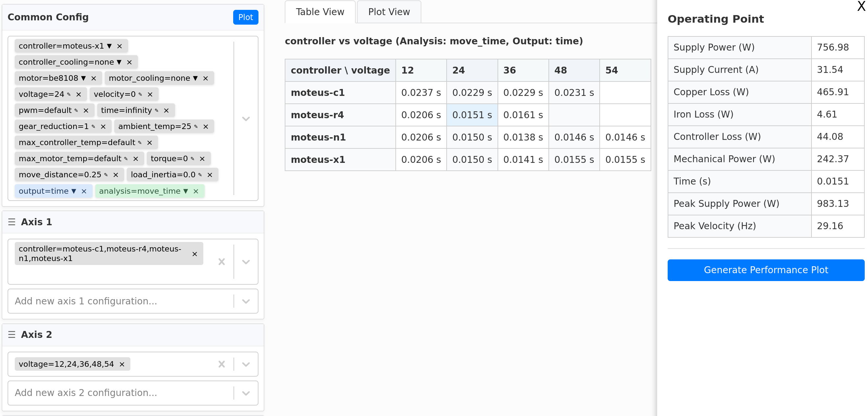The width and height of the screenshot is (868, 416).
Task: Switch to Plot View tab
Action: point(389,12)
